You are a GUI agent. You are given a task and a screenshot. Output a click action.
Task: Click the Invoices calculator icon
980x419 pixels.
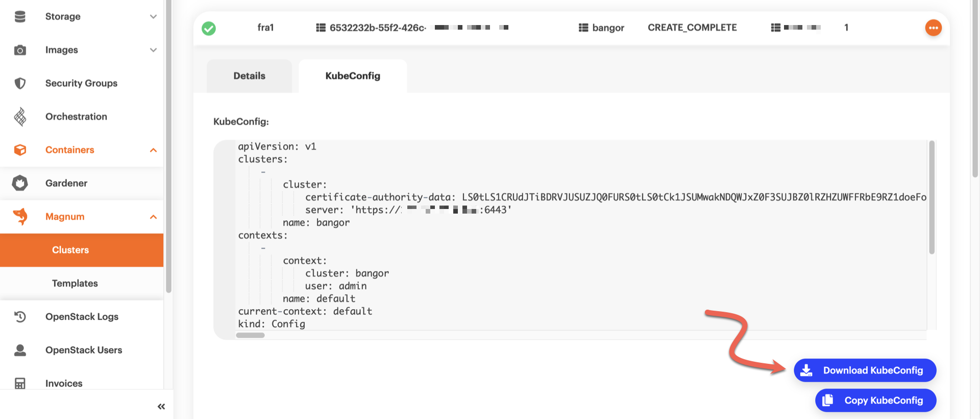tap(20, 383)
